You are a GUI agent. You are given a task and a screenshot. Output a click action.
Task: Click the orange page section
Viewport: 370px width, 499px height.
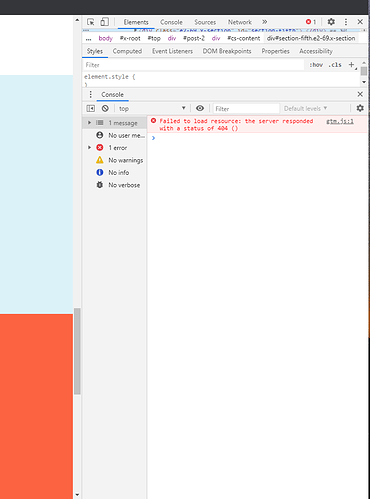point(36,406)
